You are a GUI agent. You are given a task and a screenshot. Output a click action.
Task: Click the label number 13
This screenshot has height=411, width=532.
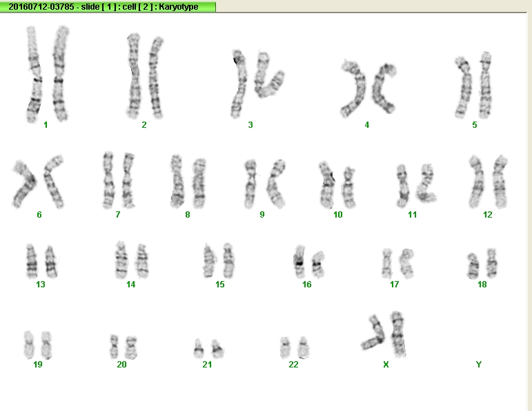(41, 285)
